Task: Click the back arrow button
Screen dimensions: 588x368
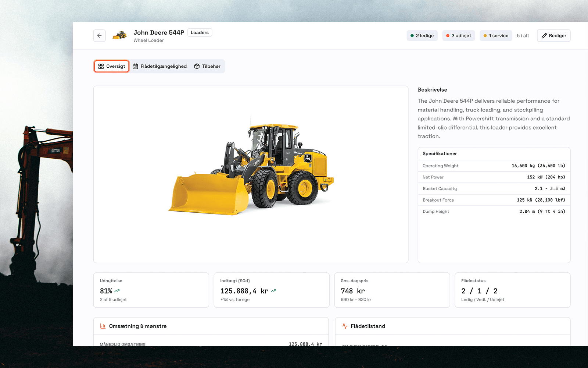Action: [99, 36]
